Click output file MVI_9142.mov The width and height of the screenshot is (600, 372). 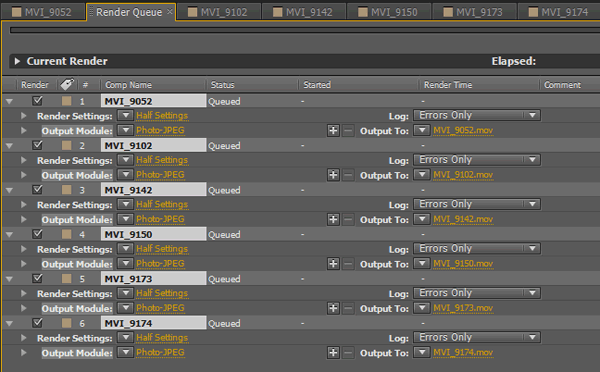click(x=463, y=219)
